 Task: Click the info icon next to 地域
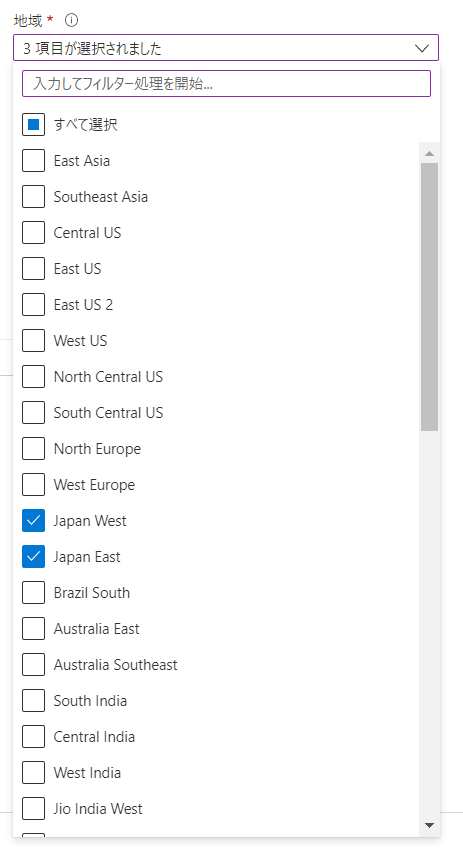(71, 21)
